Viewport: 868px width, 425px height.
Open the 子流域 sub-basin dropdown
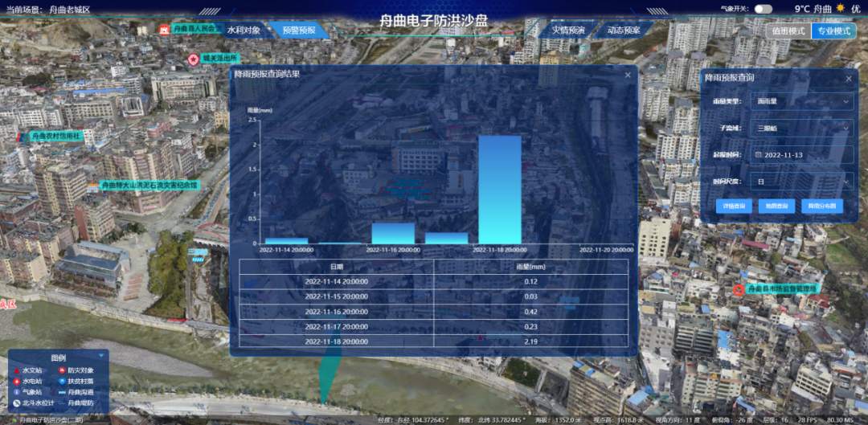[x=800, y=128]
